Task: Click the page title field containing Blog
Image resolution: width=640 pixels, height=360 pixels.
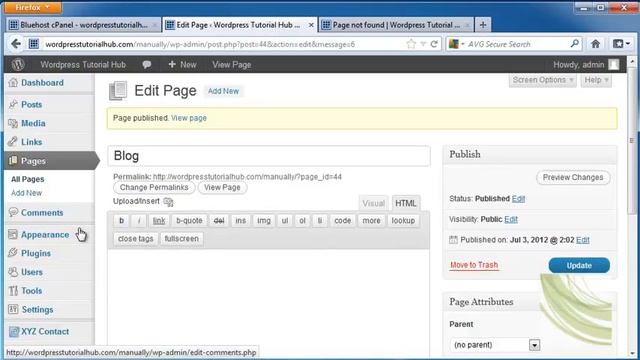Action: click(x=269, y=156)
